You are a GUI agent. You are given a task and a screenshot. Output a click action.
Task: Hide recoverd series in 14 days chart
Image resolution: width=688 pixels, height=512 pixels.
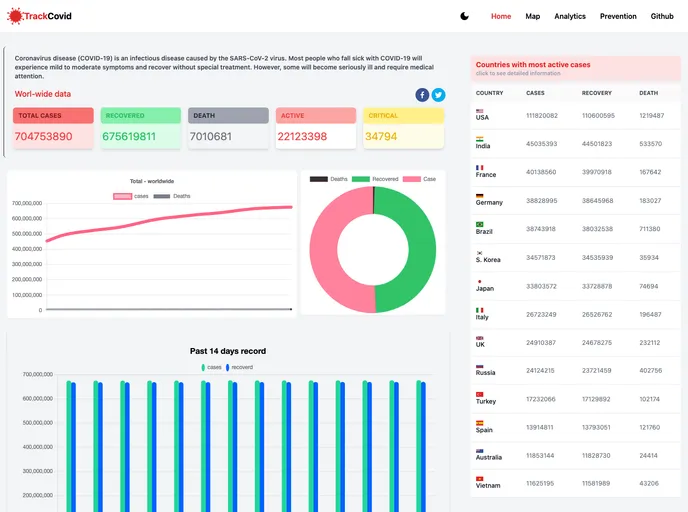(228, 367)
